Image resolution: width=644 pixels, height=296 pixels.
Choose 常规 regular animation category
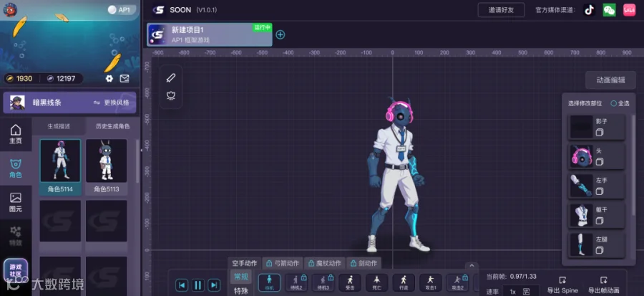pyautogui.click(x=241, y=277)
